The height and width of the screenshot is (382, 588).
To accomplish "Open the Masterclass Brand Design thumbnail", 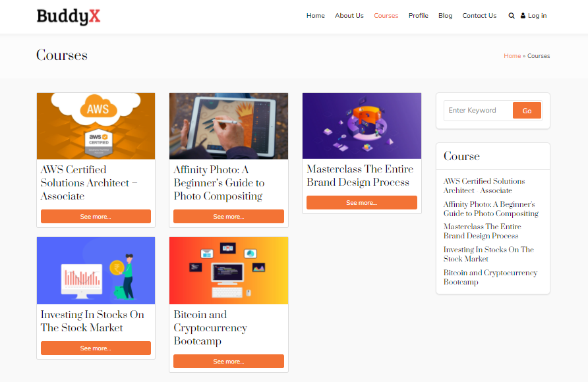I will 362,125.
